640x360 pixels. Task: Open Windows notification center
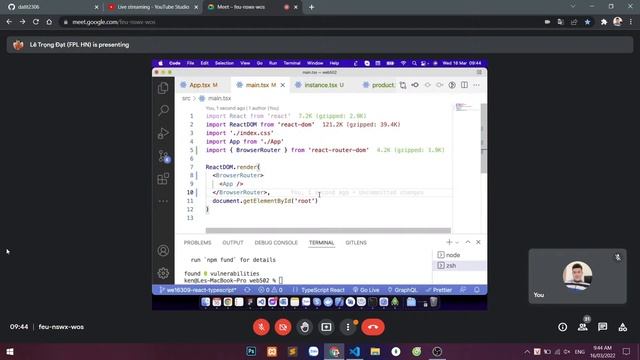coord(626,351)
